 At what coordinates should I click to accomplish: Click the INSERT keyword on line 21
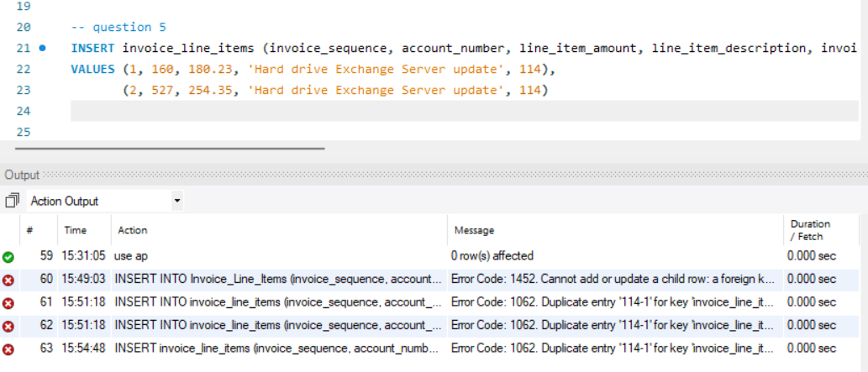coord(92,48)
